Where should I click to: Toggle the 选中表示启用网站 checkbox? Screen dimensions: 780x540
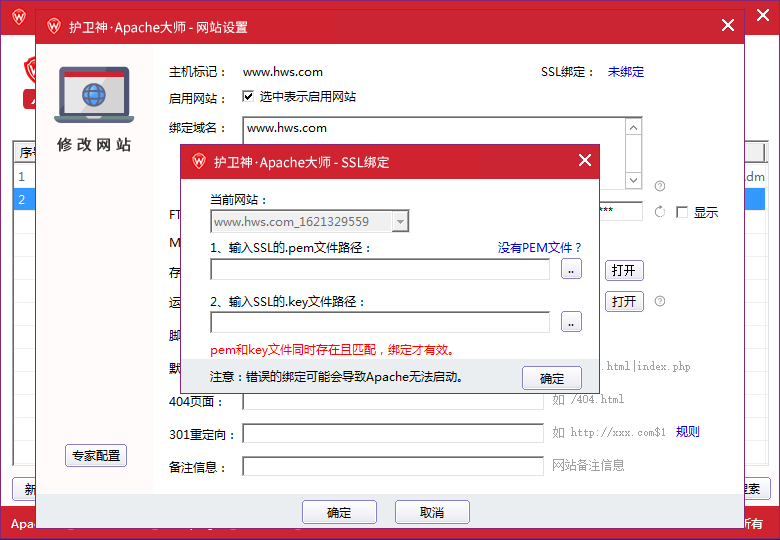coord(248,97)
